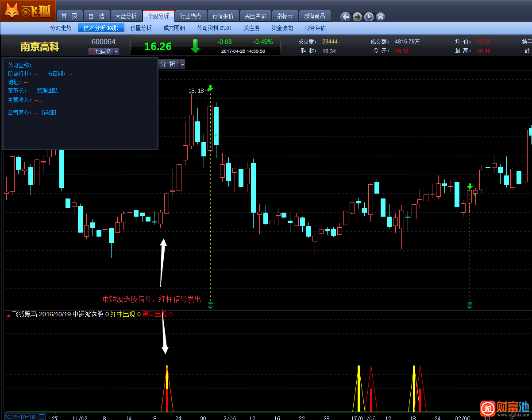Click the 昨收 value 16.34
Screen dimensions: 532x420
(x=329, y=51)
